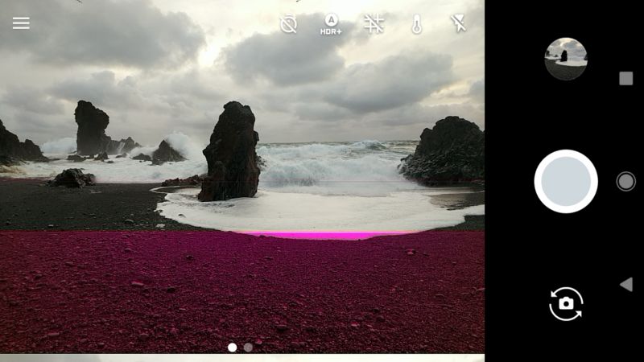Screen dimensions: 644x362
Task: Switch between front and rear camera
Action: 566,304
